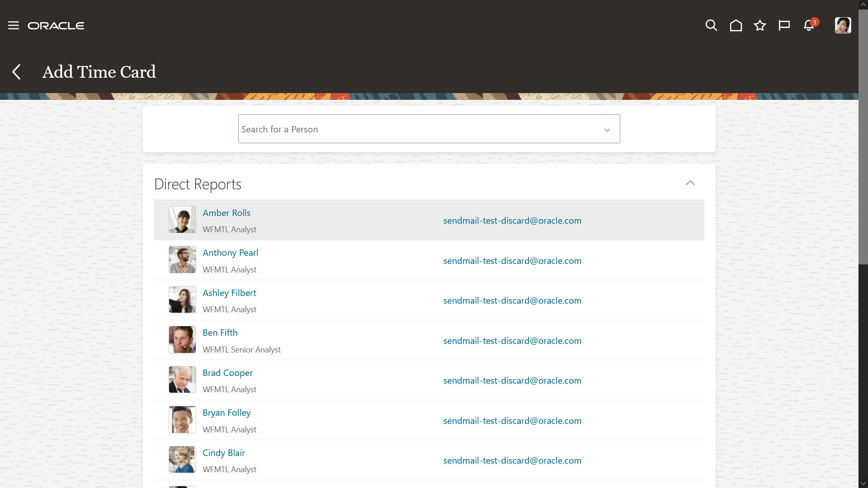
Task: Open the hamburger navigation menu
Action: [14, 26]
